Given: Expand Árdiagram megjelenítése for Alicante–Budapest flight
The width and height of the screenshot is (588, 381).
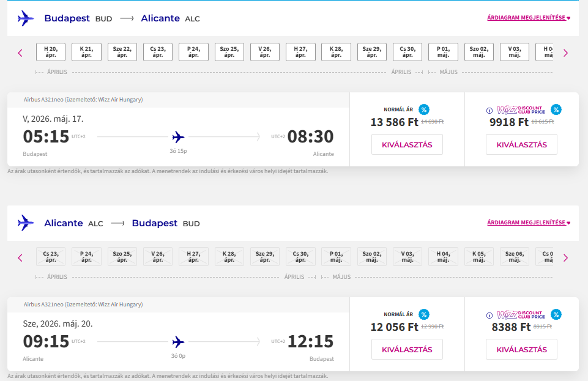Looking at the screenshot, I should 528,223.
